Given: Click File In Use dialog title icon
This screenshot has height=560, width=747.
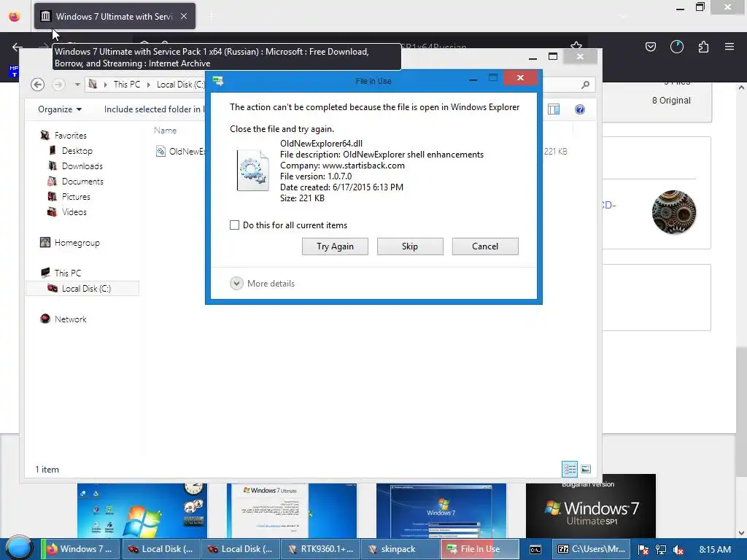Looking at the screenshot, I should pos(219,81).
